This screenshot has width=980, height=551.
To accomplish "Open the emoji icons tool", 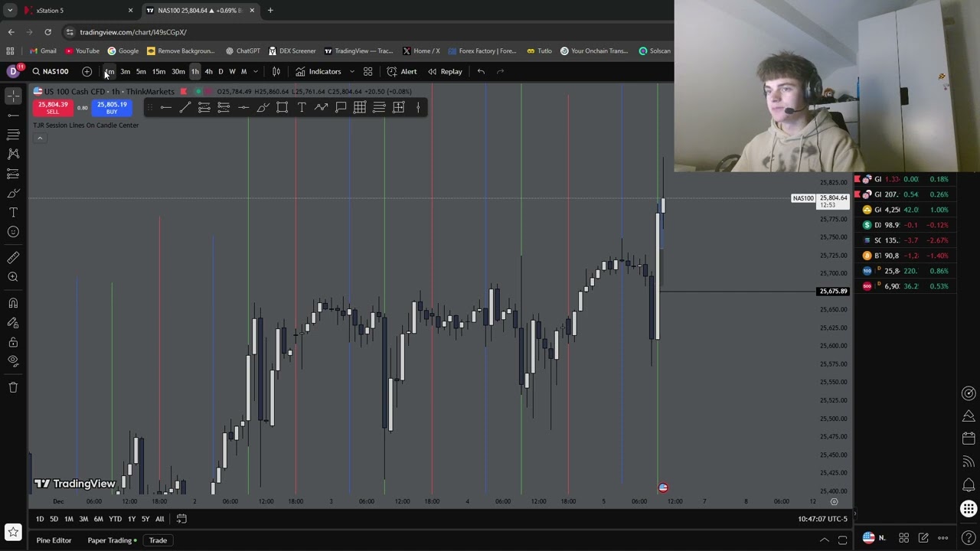I will click(13, 232).
